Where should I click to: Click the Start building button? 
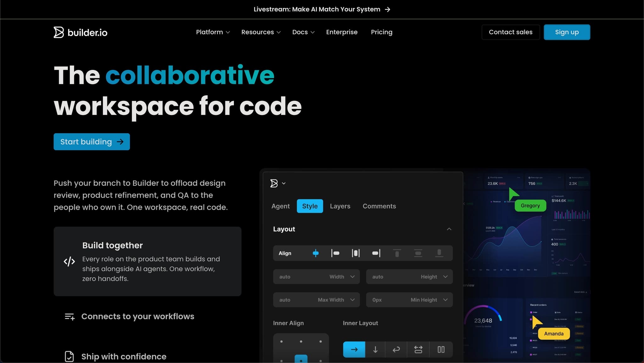pyautogui.click(x=92, y=142)
